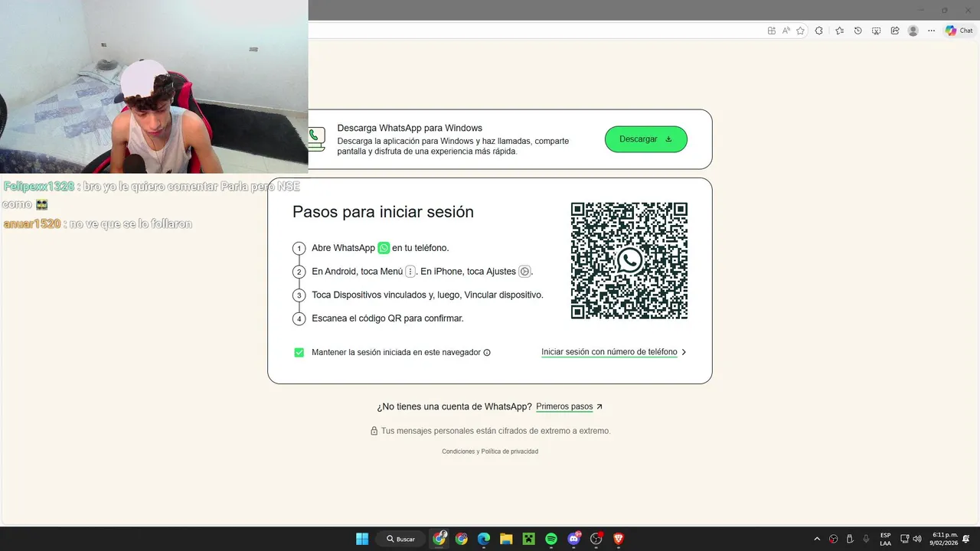980x551 pixels.
Task: Click the end-to-end encryption notice text
Action: [495, 431]
